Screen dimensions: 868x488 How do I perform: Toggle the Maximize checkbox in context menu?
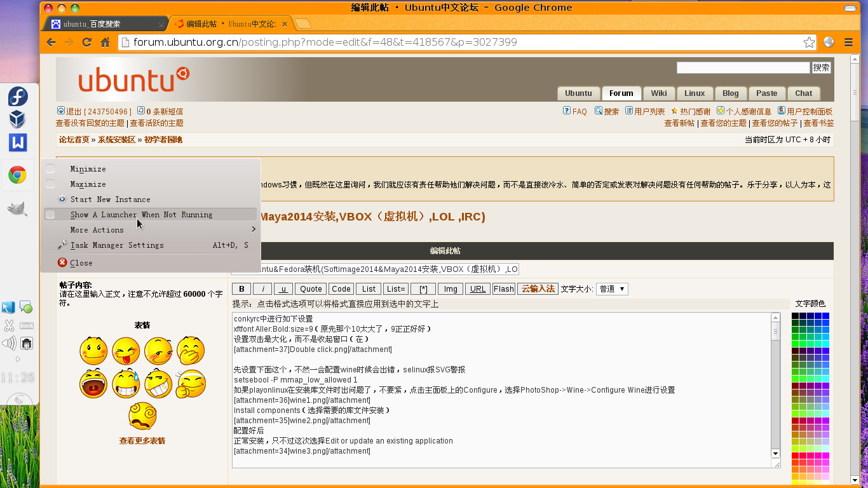click(x=50, y=184)
